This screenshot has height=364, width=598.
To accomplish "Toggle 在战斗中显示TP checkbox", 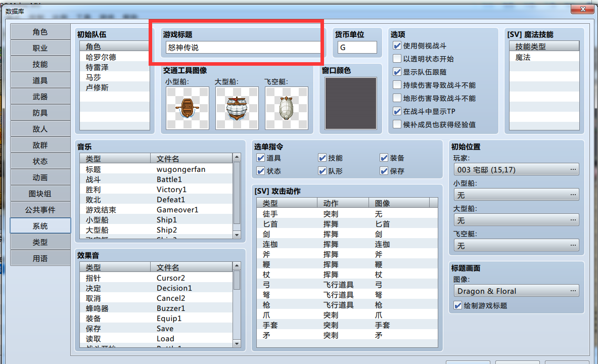I will click(397, 111).
